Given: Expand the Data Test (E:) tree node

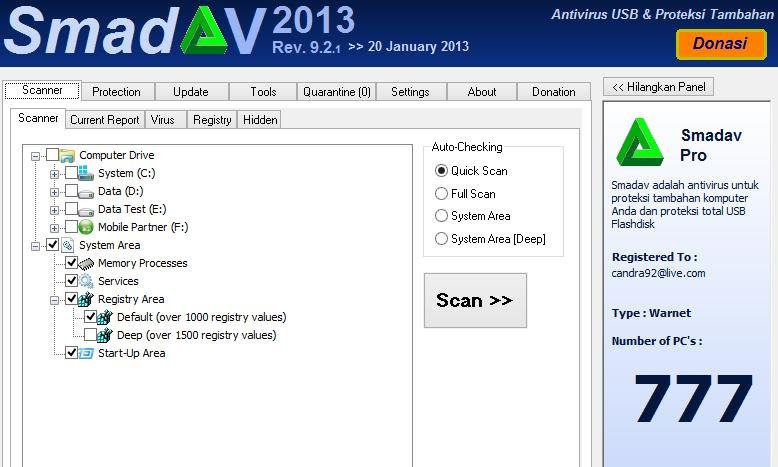Looking at the screenshot, I should [x=54, y=210].
